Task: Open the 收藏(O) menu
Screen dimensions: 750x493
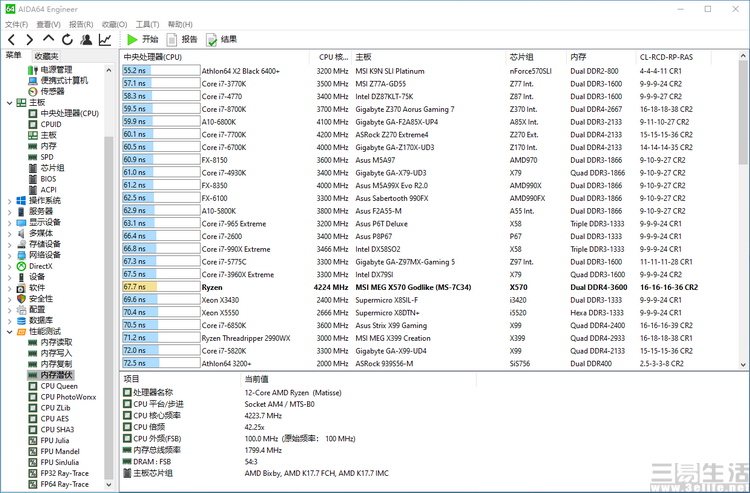Action: [x=114, y=24]
